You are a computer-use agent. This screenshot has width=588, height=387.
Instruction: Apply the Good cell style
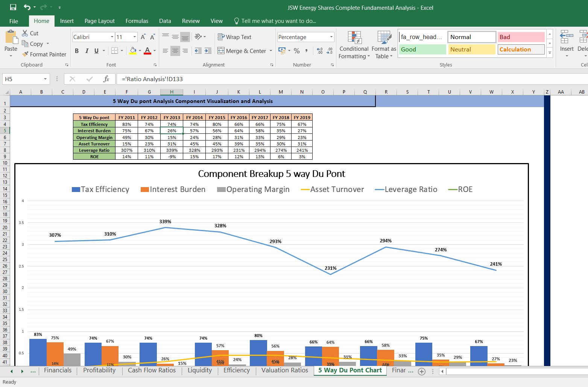(422, 49)
